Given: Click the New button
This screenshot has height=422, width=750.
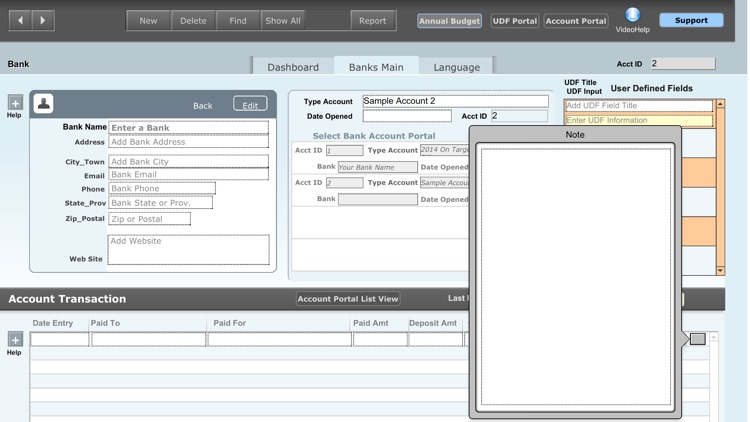Looking at the screenshot, I should coord(148,21).
